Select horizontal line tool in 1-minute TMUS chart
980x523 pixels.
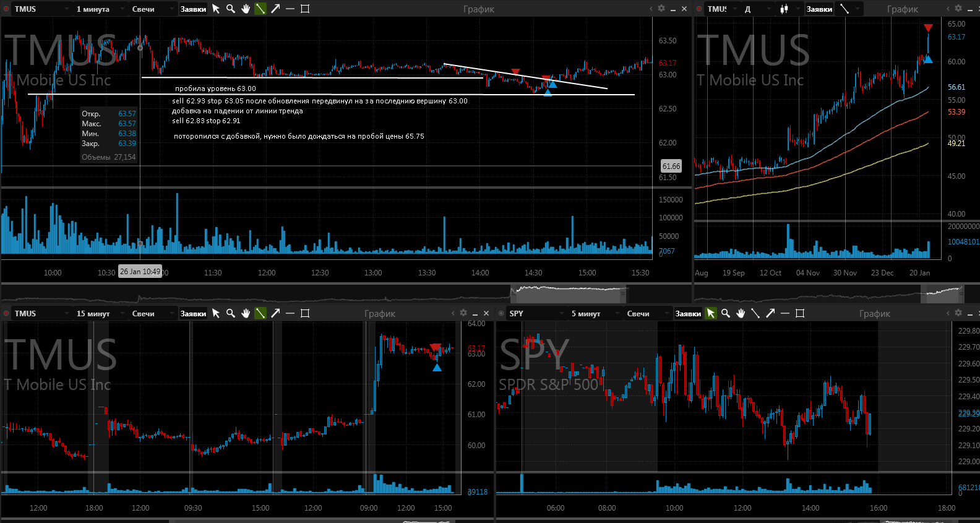290,9
